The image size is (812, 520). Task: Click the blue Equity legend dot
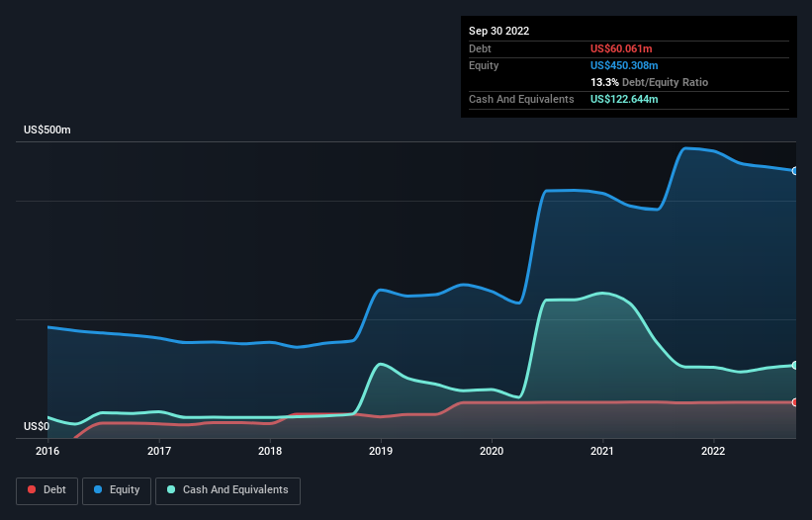tap(98, 489)
